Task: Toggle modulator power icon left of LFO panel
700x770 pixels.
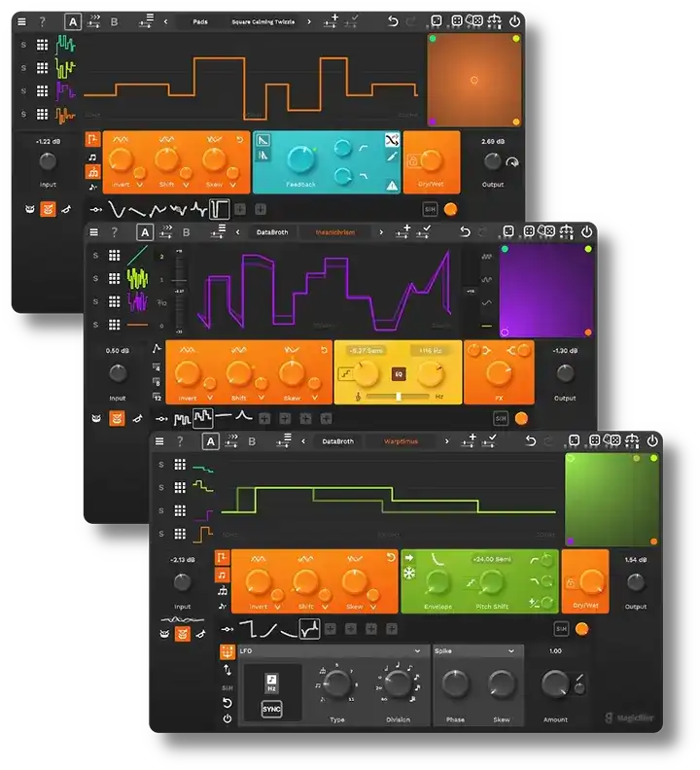Action: coord(227,718)
